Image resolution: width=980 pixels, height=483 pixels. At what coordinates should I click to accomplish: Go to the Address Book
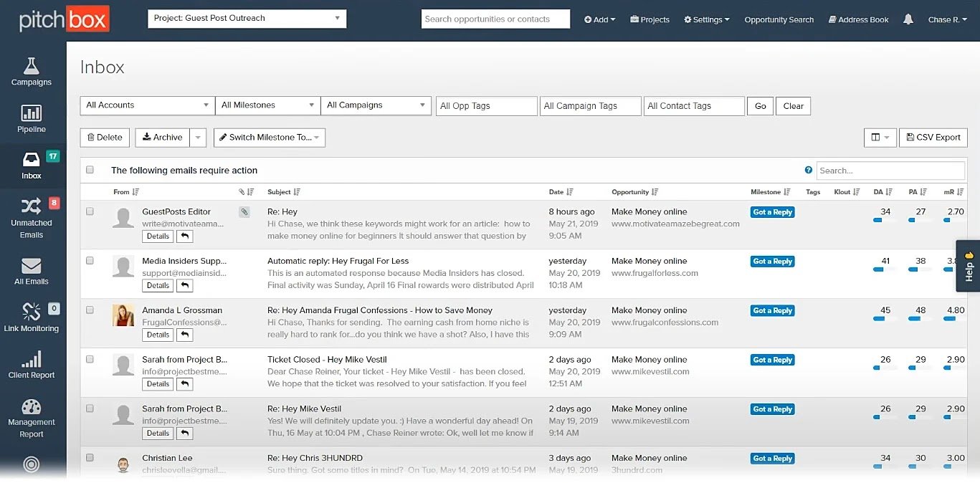click(857, 19)
